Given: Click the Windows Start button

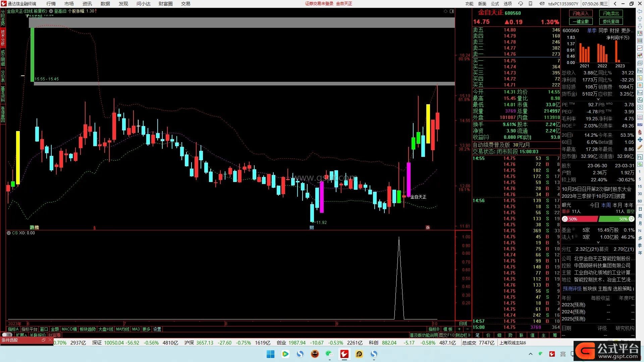Looking at the screenshot, I should point(270,354).
